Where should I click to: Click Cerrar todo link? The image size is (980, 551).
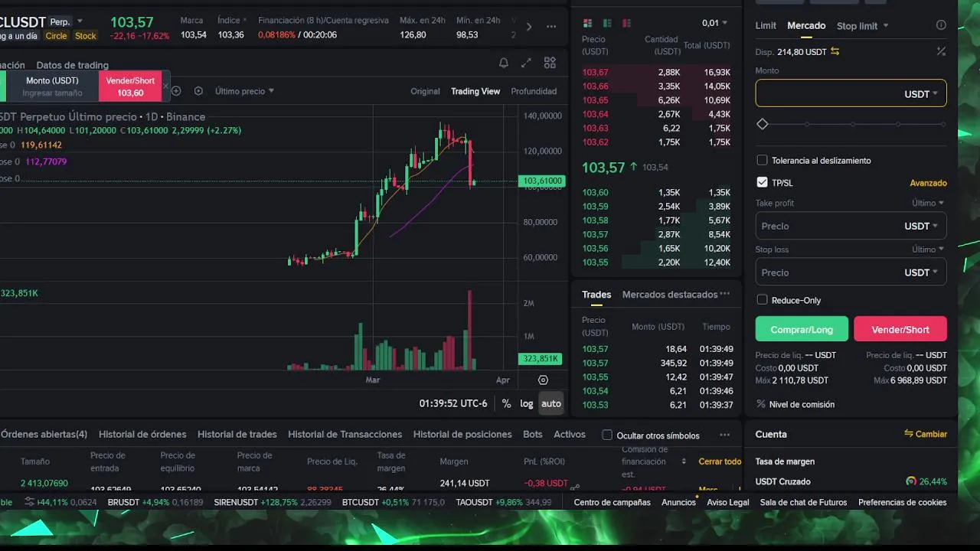pyautogui.click(x=720, y=461)
